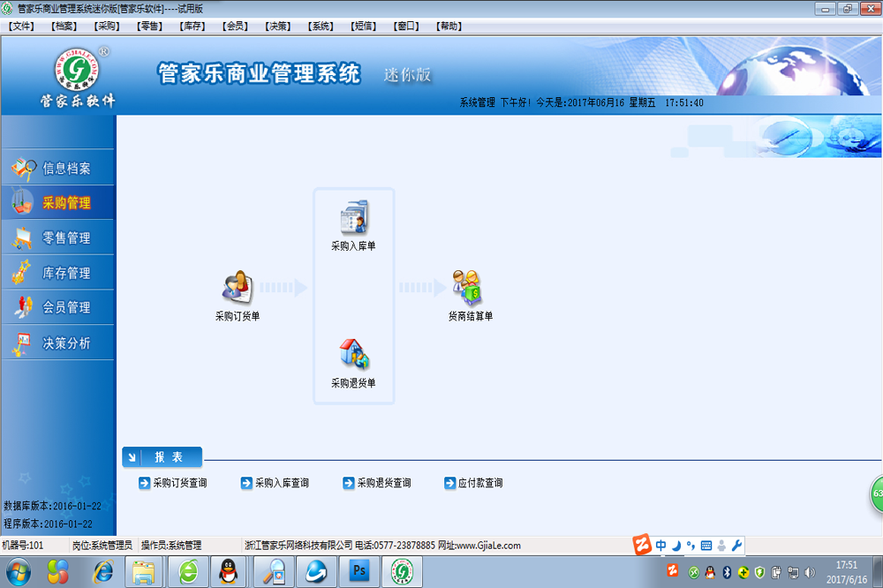
Task: Open the 采购 menu
Action: coord(107,26)
